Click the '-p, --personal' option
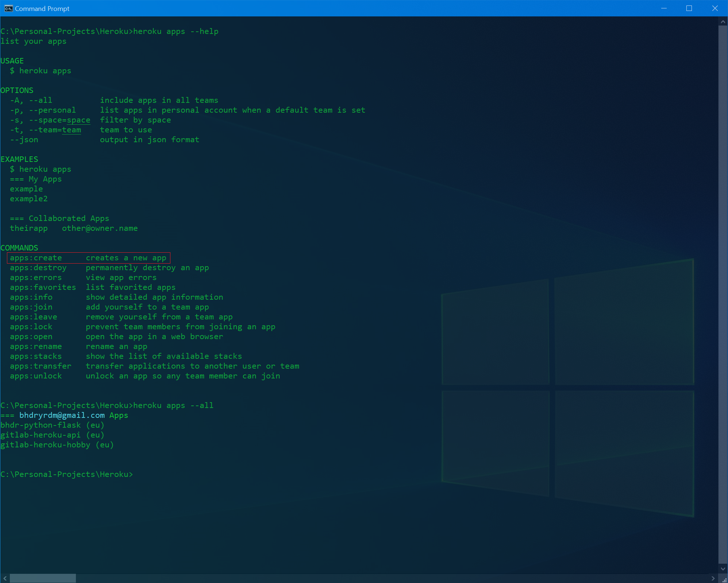Screen dimensions: 728x583 point(43,110)
